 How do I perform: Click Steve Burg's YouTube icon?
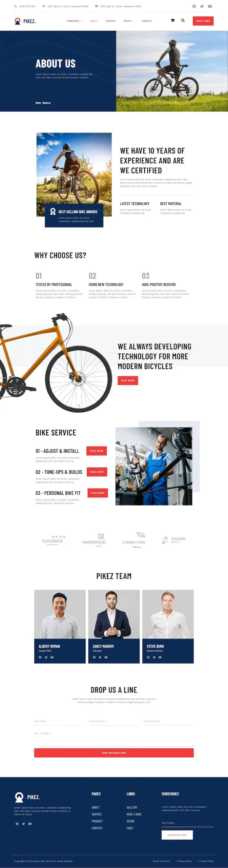pyautogui.click(x=160, y=657)
